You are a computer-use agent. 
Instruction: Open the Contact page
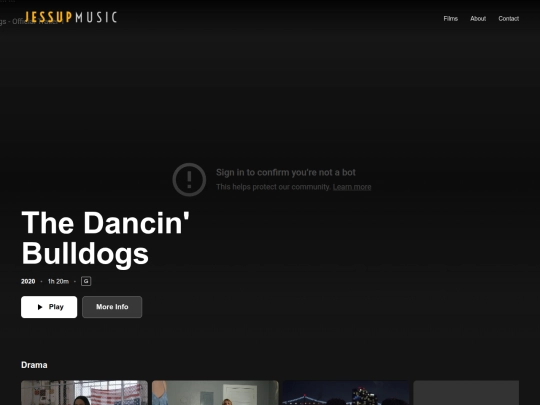(508, 19)
